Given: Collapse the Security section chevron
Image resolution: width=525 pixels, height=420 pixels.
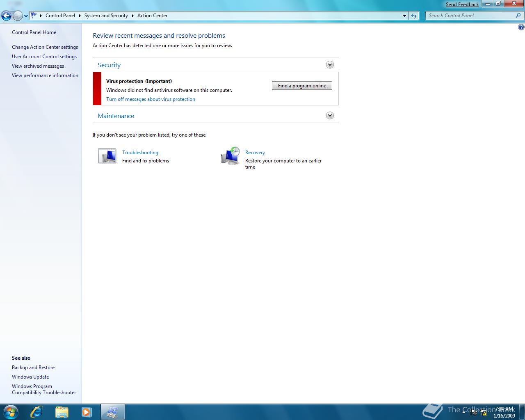Looking at the screenshot, I should (x=330, y=65).
